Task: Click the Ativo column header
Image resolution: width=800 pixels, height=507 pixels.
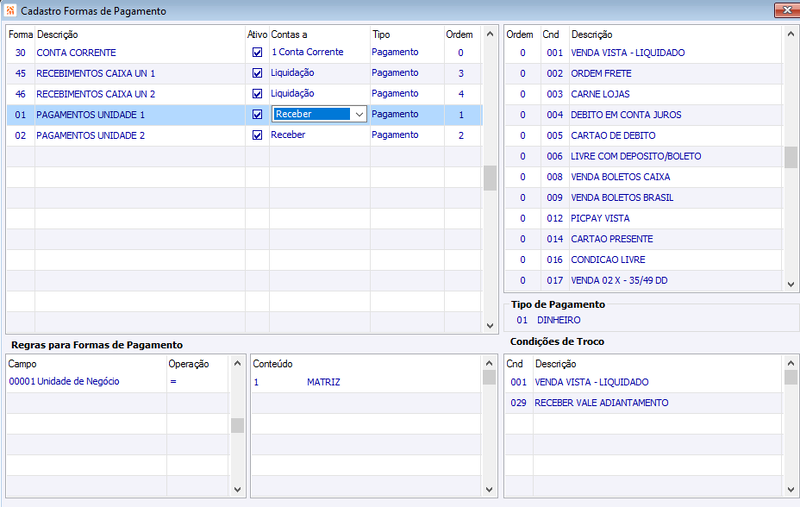Action: pyautogui.click(x=257, y=34)
